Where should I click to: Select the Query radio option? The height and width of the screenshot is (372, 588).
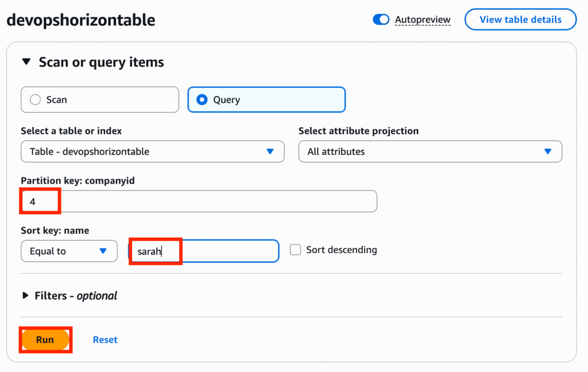(x=266, y=100)
